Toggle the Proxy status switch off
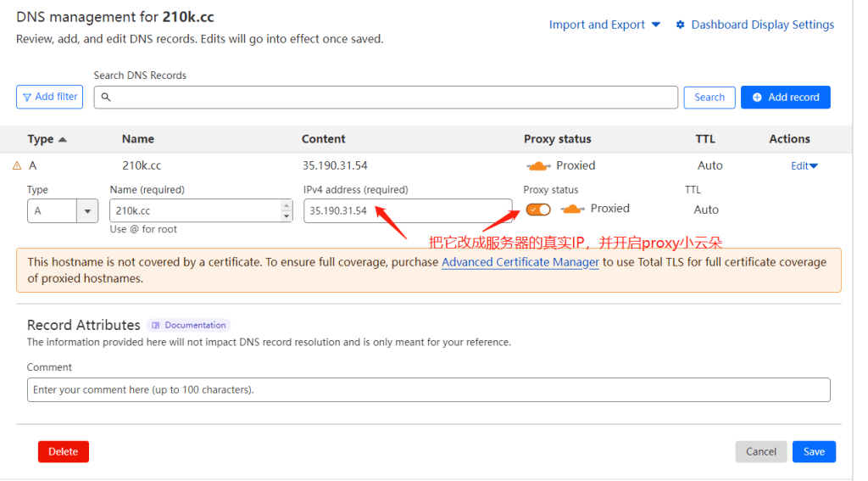 tap(537, 210)
